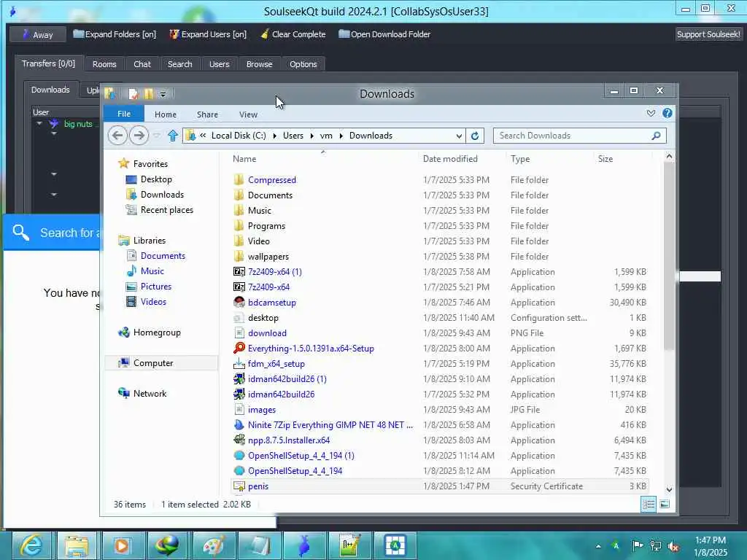Sort by the Size column header
The width and height of the screenshot is (747, 560).
605,159
